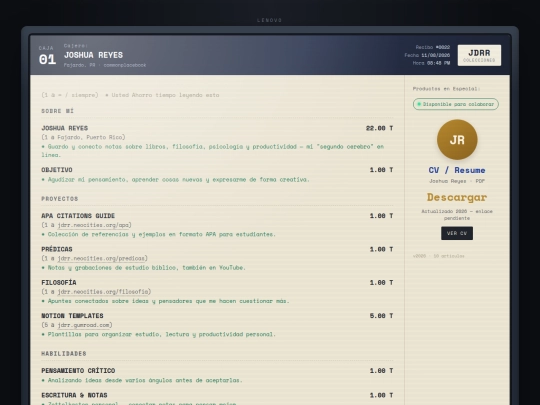The height and width of the screenshot is (405, 540).
Task: Click the 10 artículos footer note
Action: click(x=438, y=256)
